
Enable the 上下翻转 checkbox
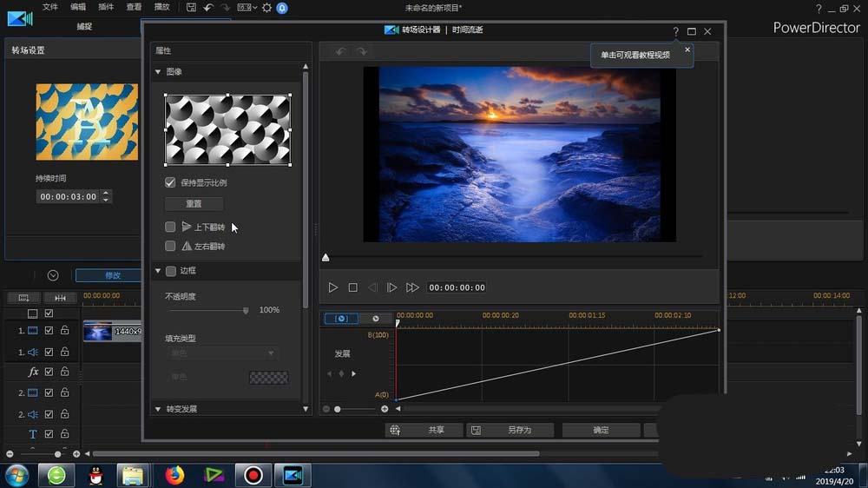(170, 227)
